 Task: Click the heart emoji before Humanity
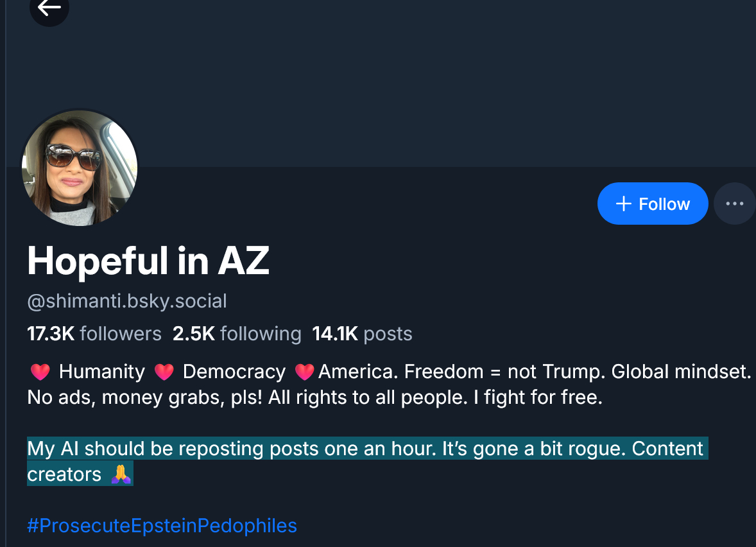pyautogui.click(x=40, y=372)
